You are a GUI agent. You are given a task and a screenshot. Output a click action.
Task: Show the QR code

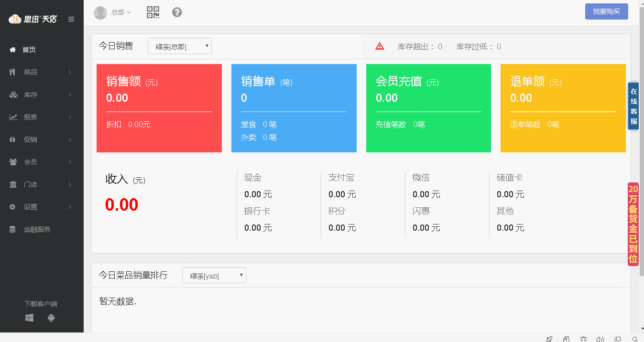coord(153,12)
